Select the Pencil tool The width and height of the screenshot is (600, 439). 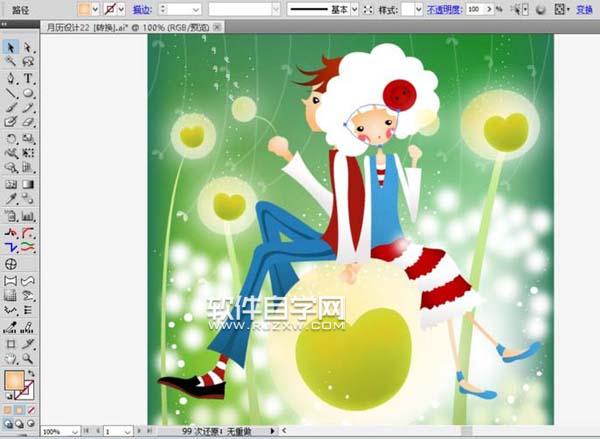28,108
